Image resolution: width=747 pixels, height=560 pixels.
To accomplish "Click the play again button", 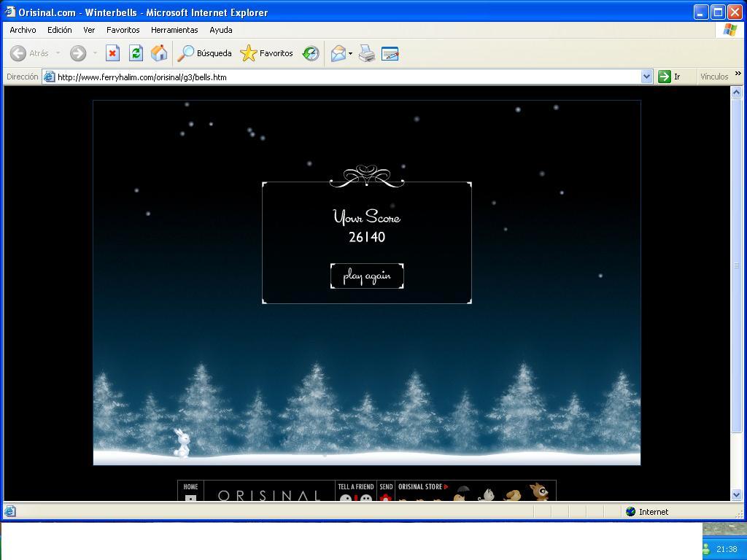I will coord(367,276).
